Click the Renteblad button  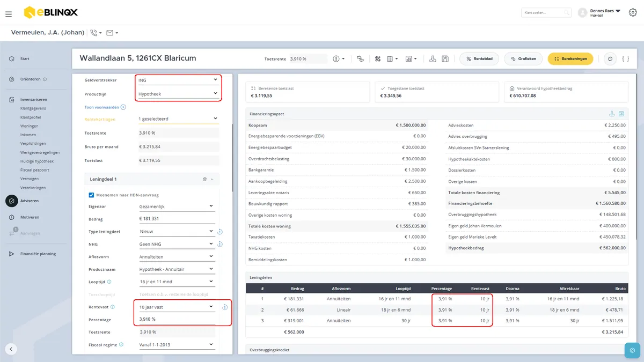click(x=479, y=58)
